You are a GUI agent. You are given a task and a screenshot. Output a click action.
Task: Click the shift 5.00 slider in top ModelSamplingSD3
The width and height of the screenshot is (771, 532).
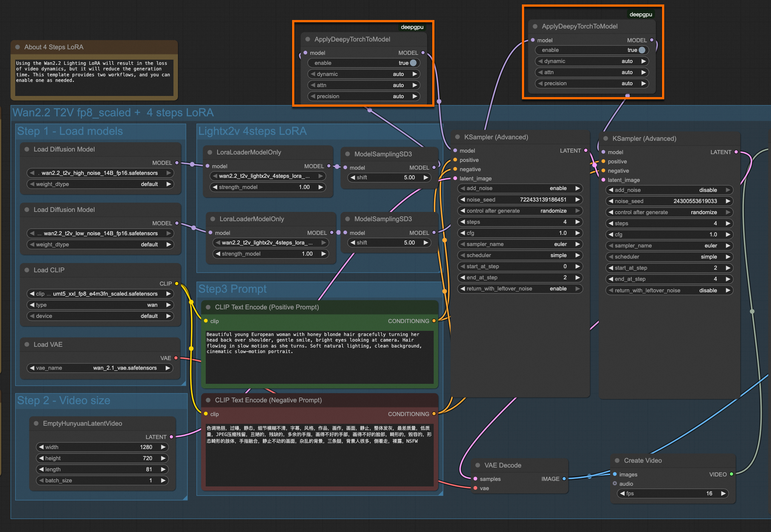(x=388, y=177)
